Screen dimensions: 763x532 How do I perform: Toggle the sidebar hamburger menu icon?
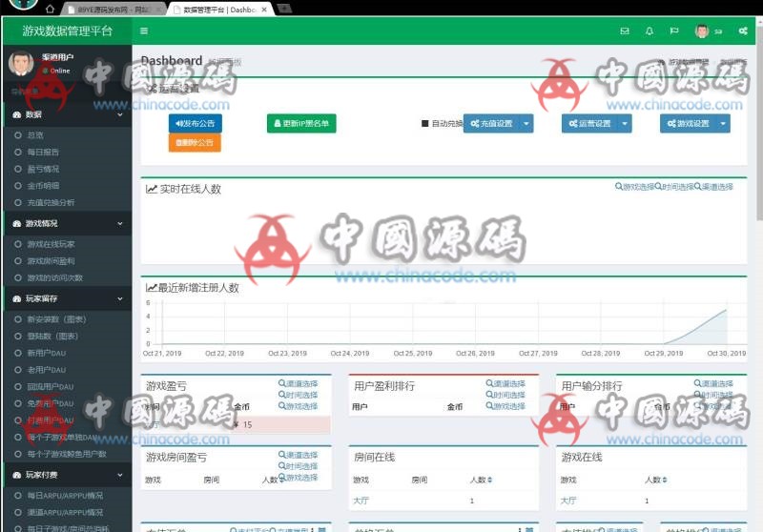[144, 31]
